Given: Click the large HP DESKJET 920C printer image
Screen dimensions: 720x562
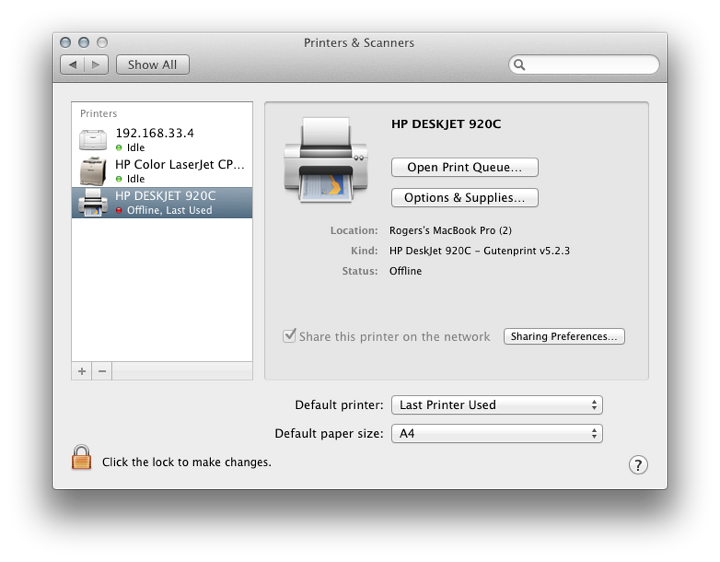Looking at the screenshot, I should (x=326, y=160).
